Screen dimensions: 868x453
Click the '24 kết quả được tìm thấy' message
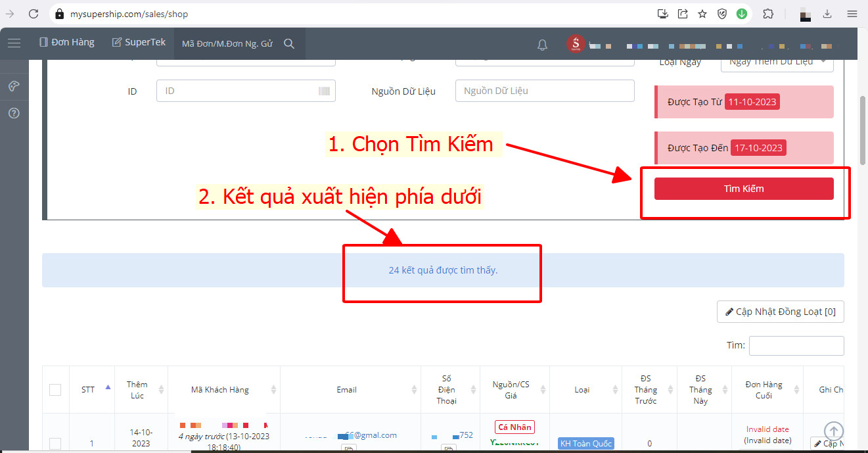click(443, 270)
